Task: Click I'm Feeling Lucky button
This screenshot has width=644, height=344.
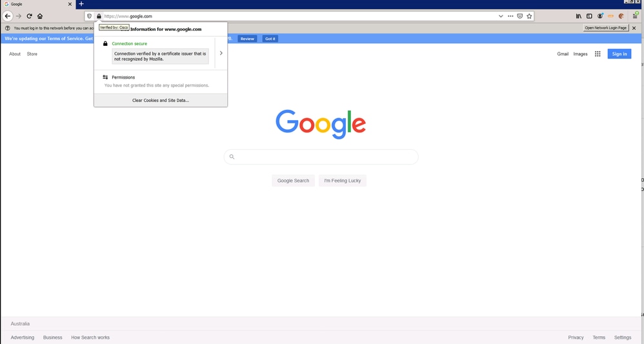Action: pyautogui.click(x=343, y=181)
